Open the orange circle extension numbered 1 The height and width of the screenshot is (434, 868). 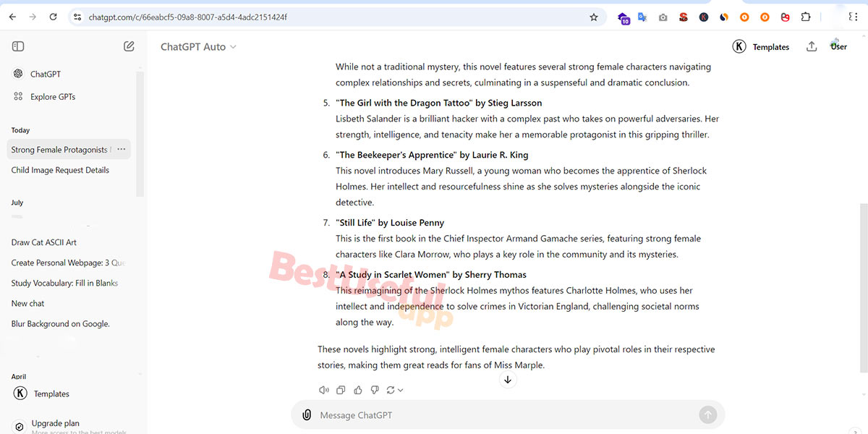744,17
